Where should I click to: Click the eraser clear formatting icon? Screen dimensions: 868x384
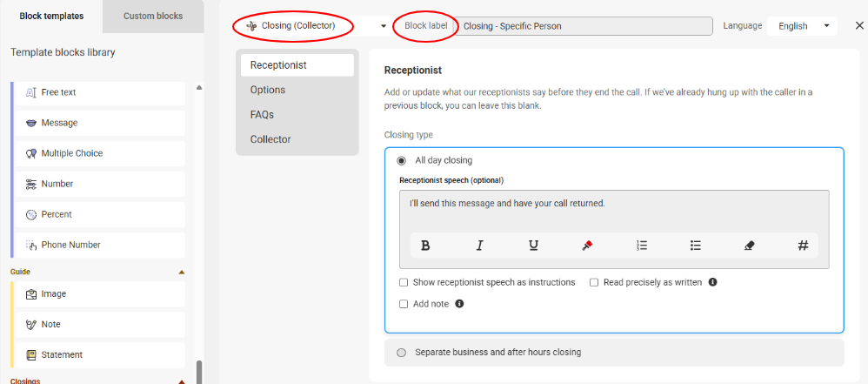pos(750,246)
